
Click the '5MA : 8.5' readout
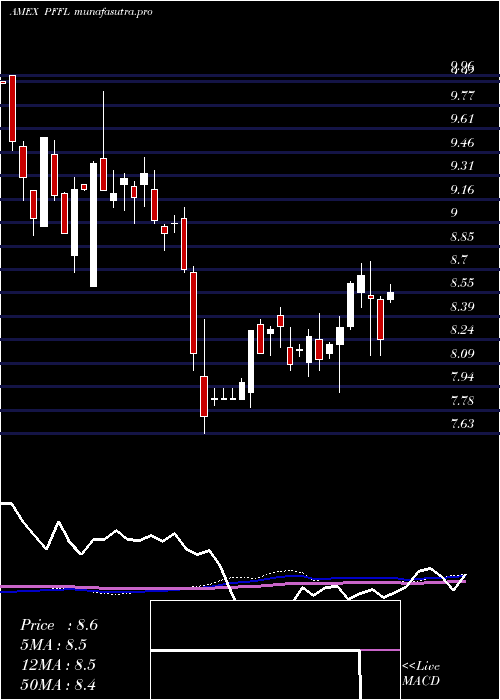54,645
